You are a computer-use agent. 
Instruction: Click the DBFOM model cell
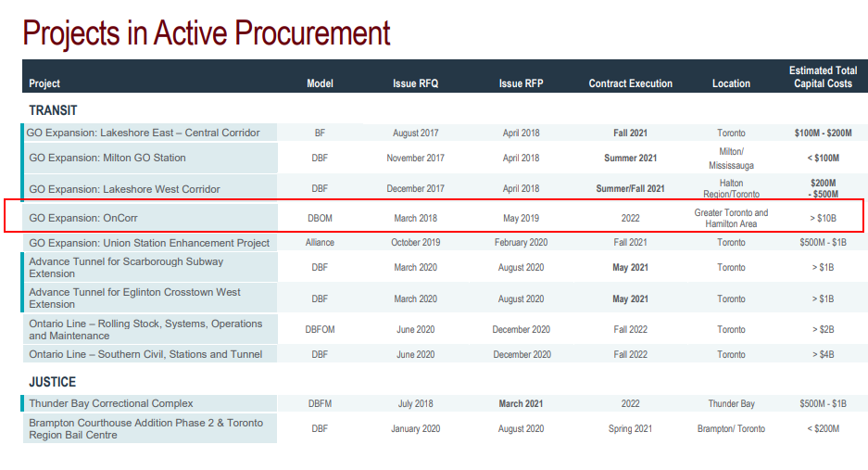(x=320, y=329)
